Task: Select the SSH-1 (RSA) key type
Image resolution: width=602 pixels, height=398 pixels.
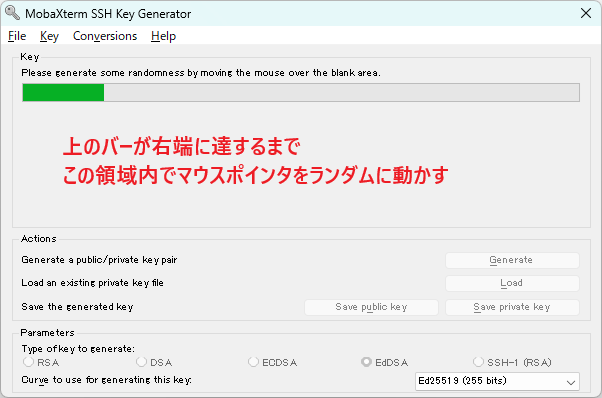Action: click(513, 362)
